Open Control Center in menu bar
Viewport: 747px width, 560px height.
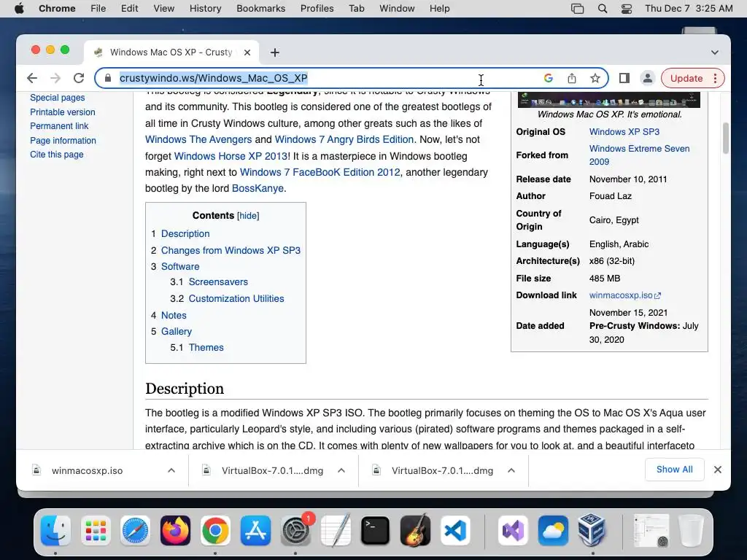click(627, 9)
